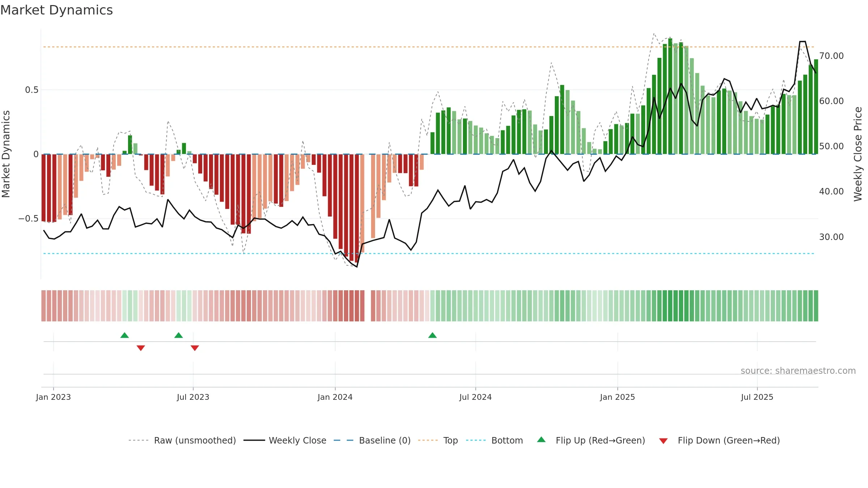Click the Jan 2025 axis label
The width and height of the screenshot is (868, 488).
[618, 397]
